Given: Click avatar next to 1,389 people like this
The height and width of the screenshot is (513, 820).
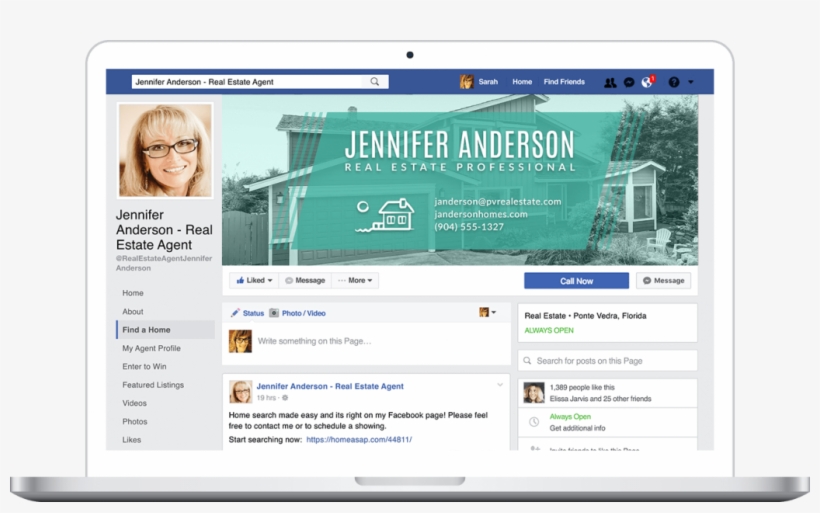Looking at the screenshot, I should coord(534,393).
